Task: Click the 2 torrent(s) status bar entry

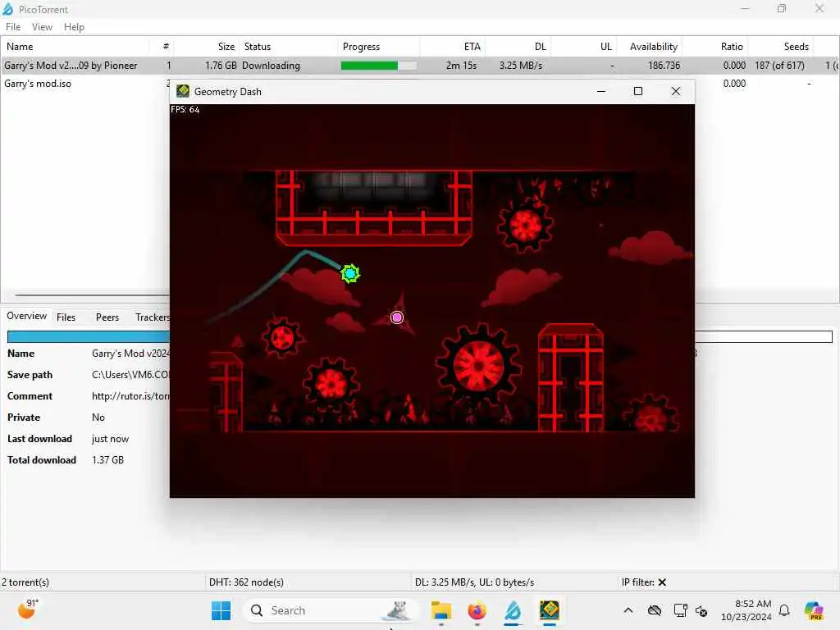Action: (25, 582)
